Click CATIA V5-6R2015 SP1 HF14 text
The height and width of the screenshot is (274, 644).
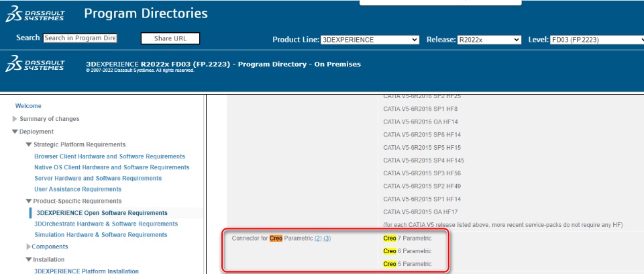tap(422, 199)
